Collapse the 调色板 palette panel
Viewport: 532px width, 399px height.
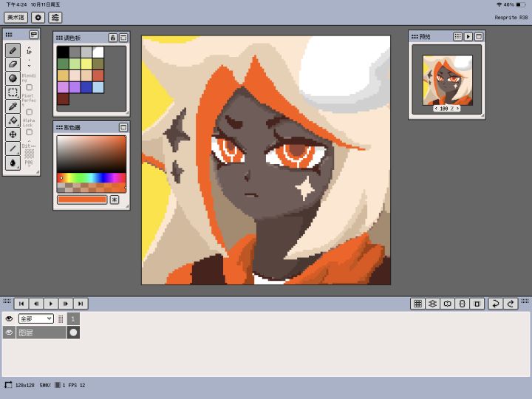pyautogui.click(x=123, y=38)
